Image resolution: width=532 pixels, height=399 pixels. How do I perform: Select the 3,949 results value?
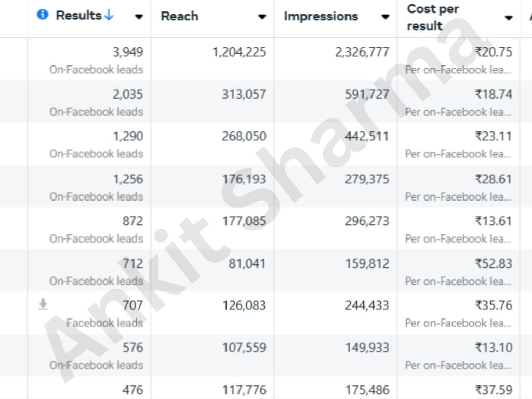[x=128, y=52]
